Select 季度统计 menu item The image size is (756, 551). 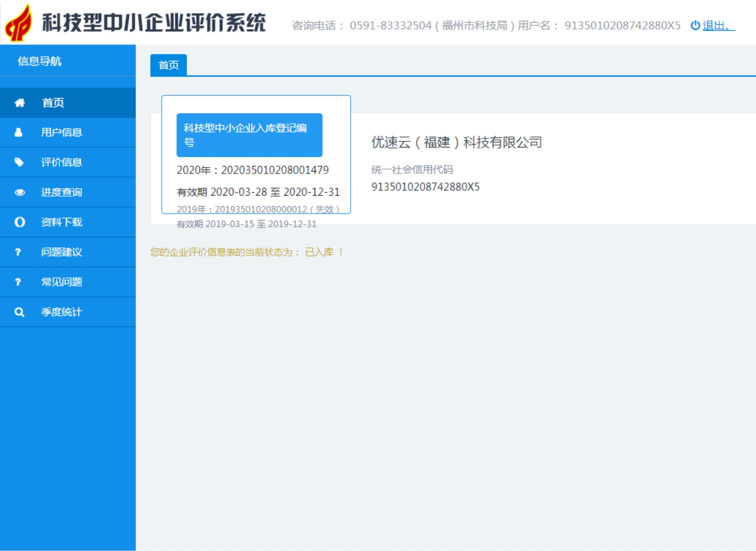pyautogui.click(x=68, y=312)
